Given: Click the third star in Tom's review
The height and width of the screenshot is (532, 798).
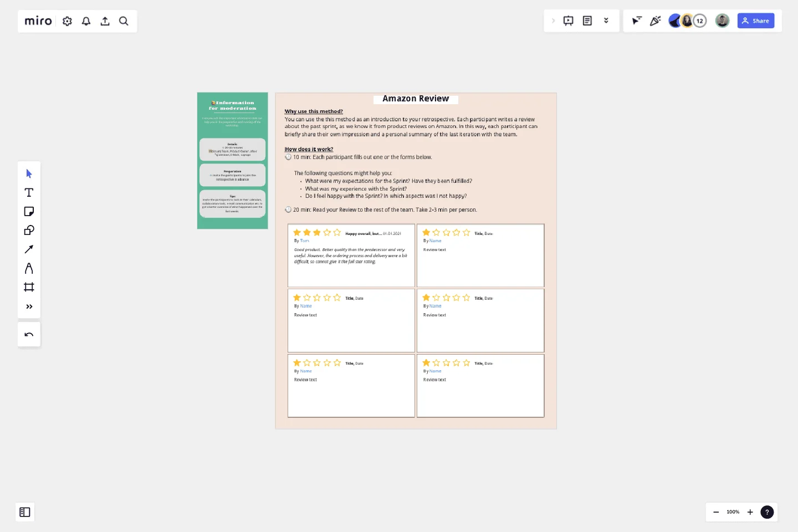Looking at the screenshot, I should coord(317,233).
